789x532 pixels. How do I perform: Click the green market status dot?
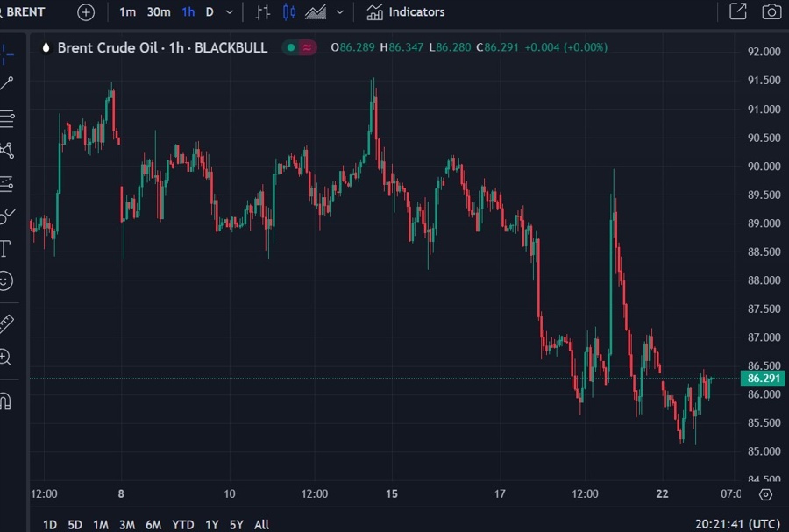point(290,48)
